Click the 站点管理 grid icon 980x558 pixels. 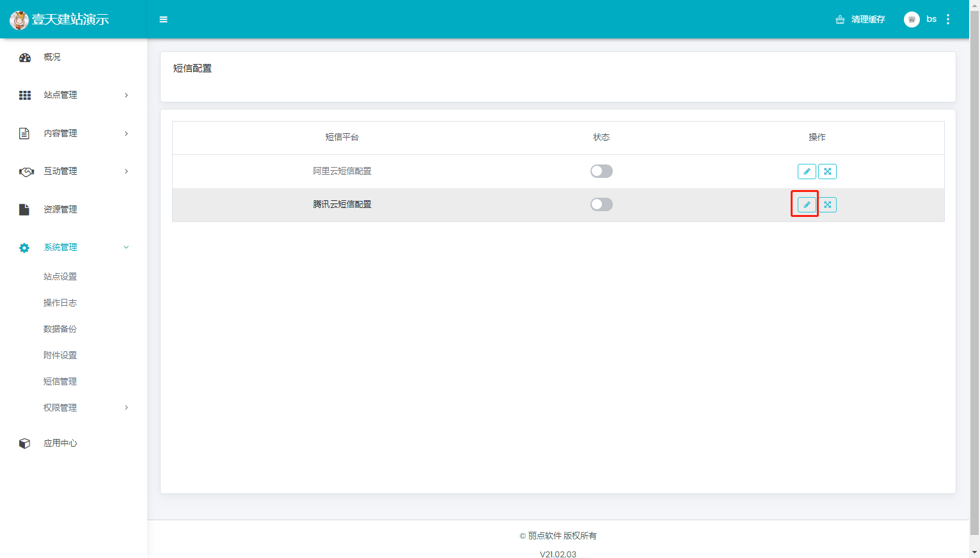25,95
